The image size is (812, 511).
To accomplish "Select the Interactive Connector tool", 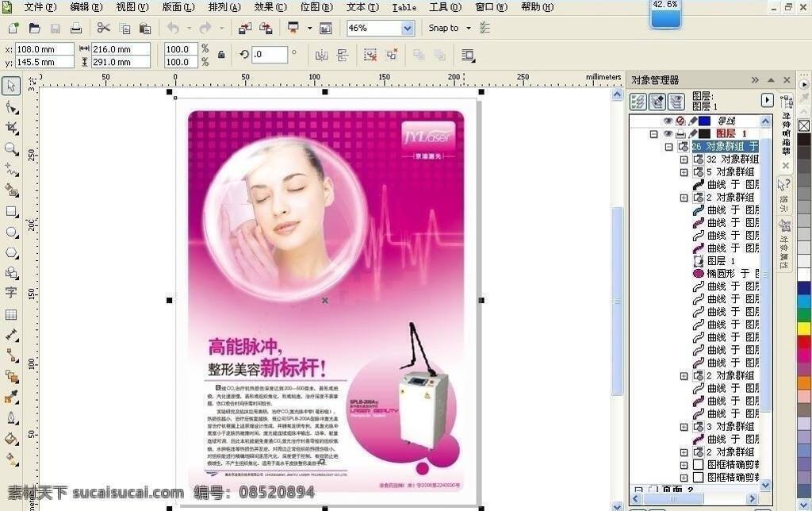I will (x=11, y=355).
